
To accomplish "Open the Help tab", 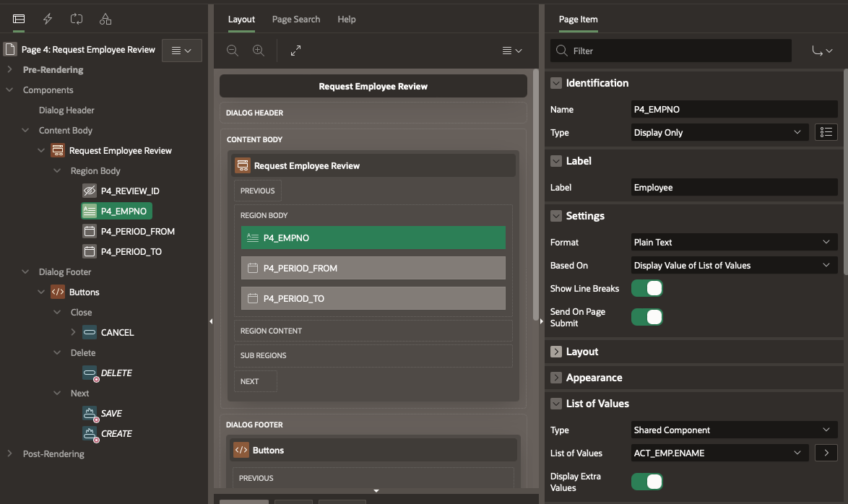I will click(x=347, y=19).
